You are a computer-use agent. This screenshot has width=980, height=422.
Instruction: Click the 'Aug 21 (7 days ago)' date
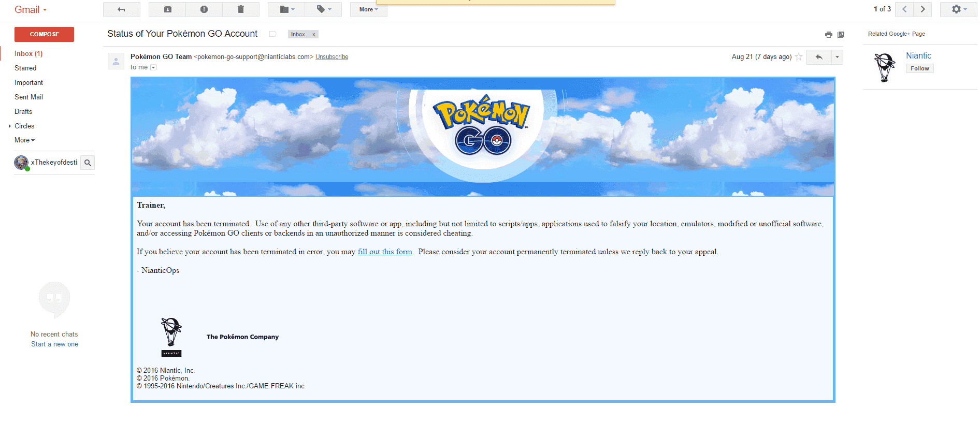pyautogui.click(x=761, y=57)
